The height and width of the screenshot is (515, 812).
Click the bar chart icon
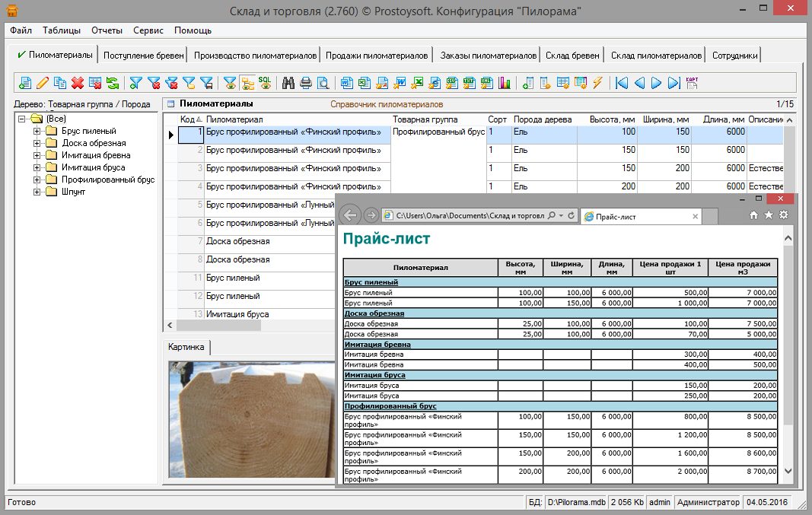(504, 83)
